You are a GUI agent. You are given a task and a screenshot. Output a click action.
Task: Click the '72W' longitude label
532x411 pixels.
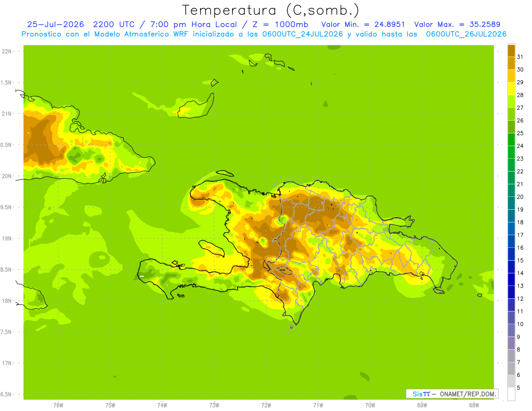point(266,405)
